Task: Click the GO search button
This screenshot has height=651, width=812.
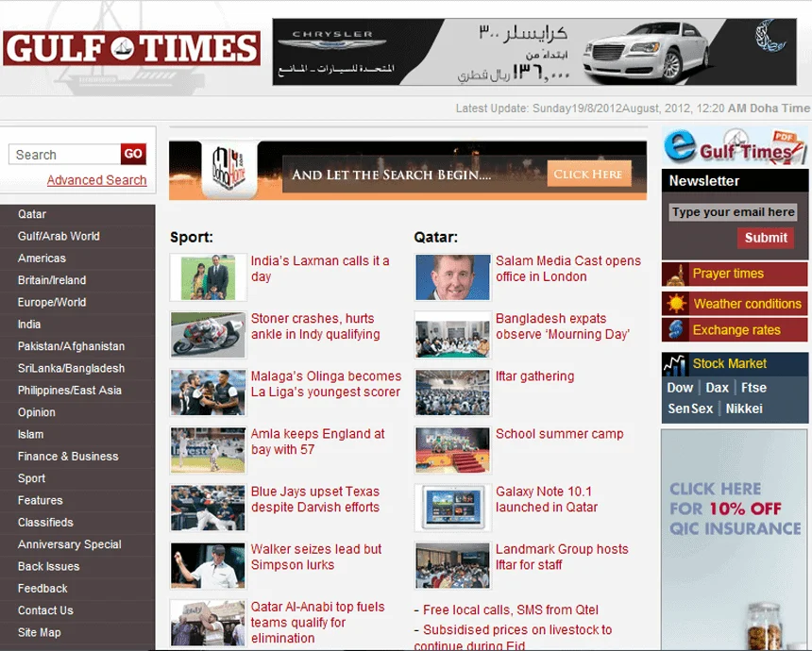Action: tap(133, 154)
